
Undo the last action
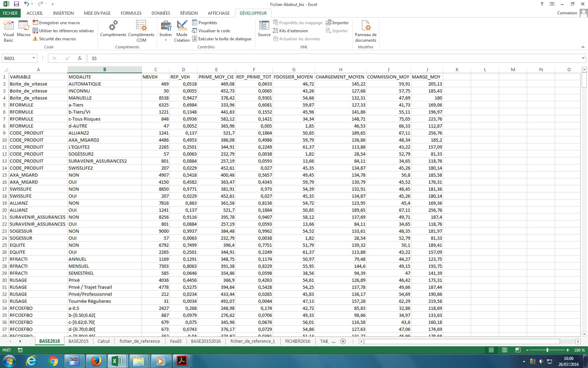[x=27, y=4]
